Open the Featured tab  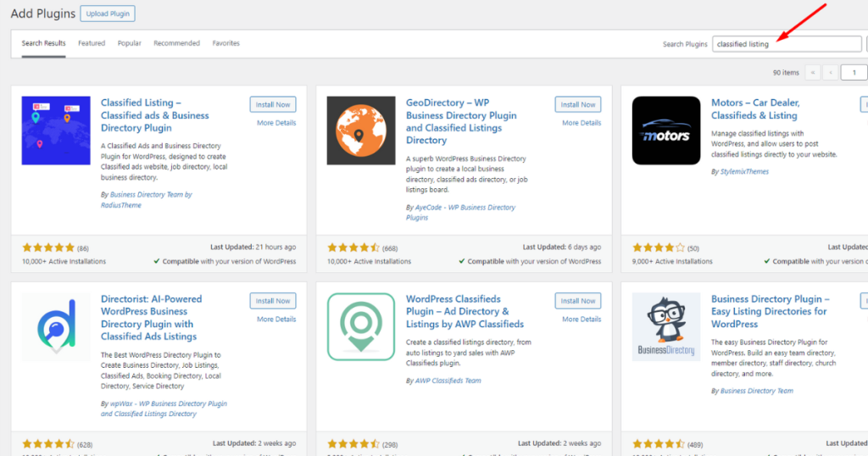pyautogui.click(x=92, y=43)
